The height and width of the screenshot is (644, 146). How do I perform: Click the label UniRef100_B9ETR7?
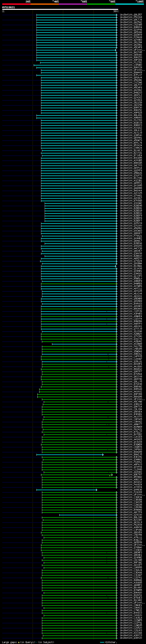click(x=131, y=474)
